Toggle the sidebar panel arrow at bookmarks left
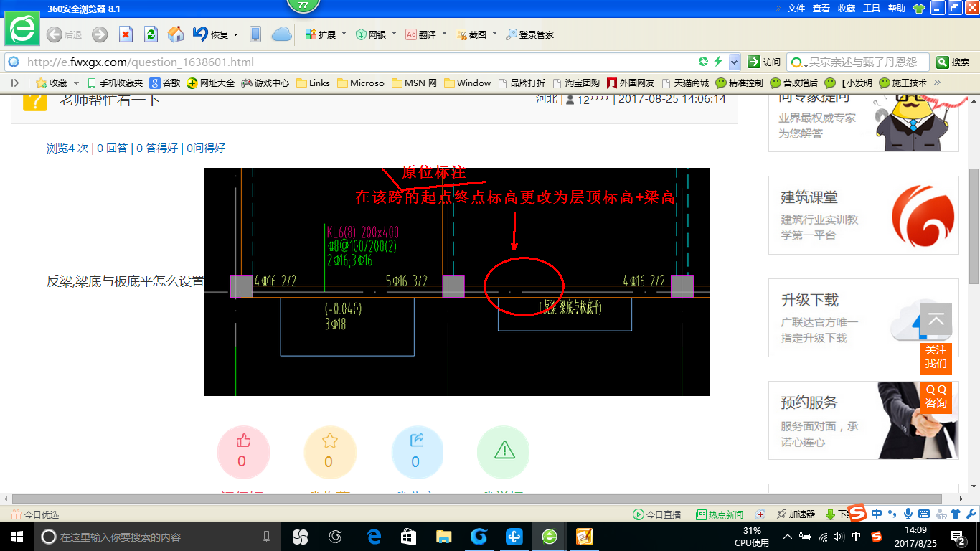The image size is (980, 551). click(14, 83)
